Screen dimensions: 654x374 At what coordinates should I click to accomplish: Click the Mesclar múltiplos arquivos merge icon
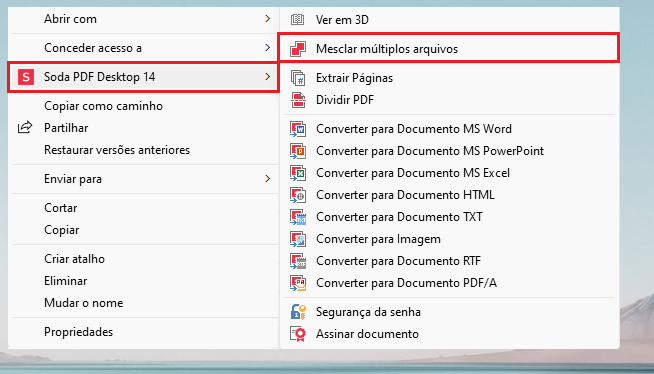tap(298, 49)
